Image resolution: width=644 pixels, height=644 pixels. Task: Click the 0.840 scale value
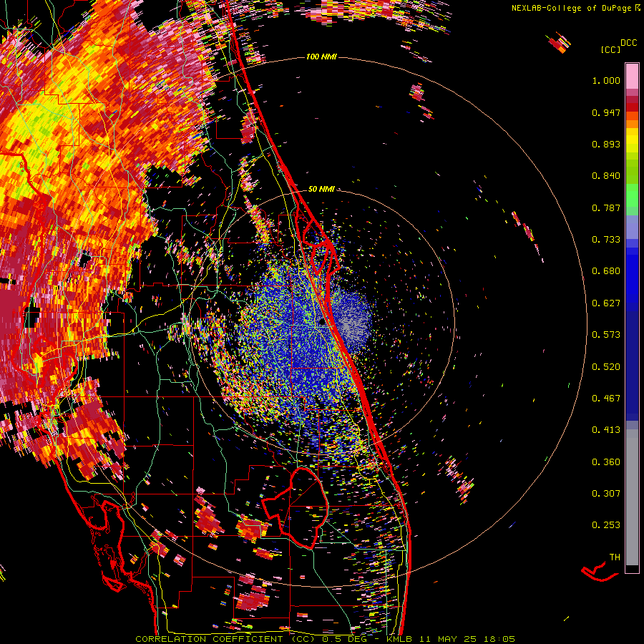point(606,176)
